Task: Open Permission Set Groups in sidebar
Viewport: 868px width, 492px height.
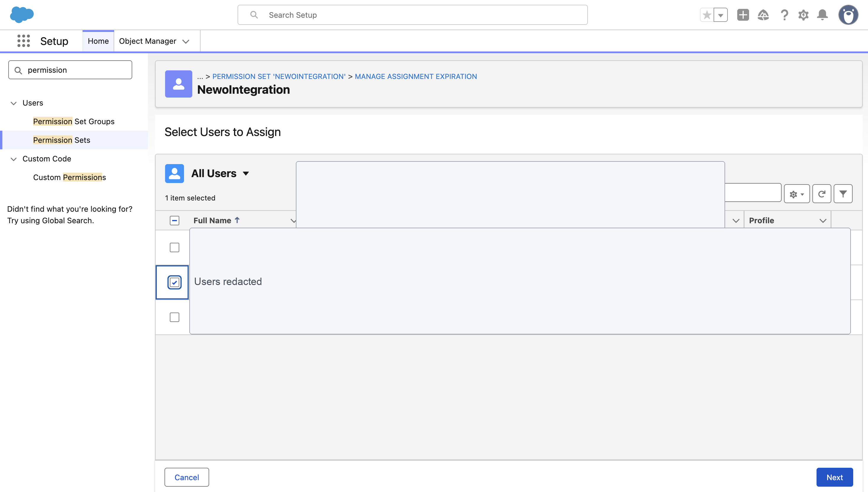Action: click(74, 121)
